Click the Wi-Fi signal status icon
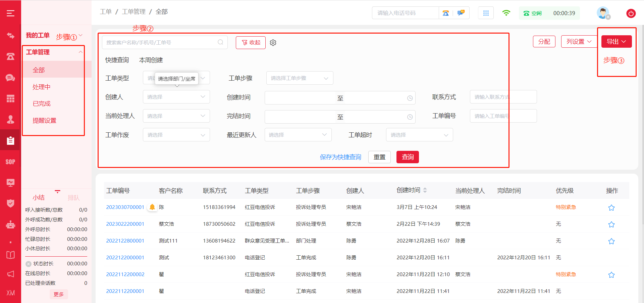Viewport: 644px width, 303px height. [506, 13]
